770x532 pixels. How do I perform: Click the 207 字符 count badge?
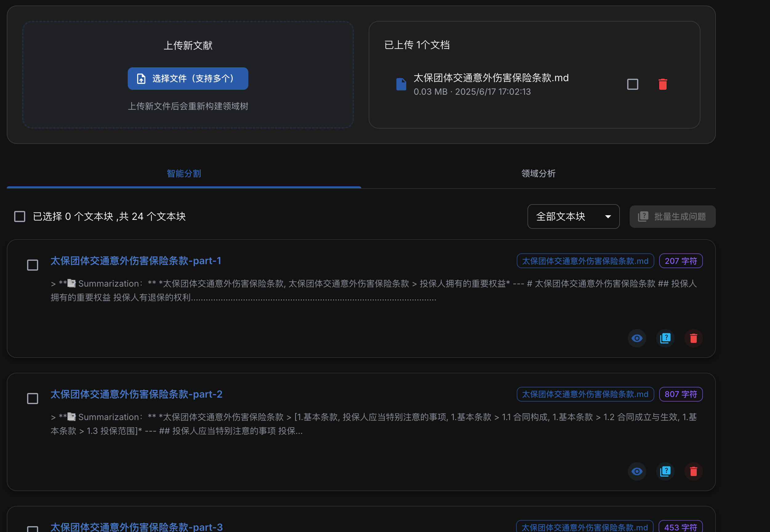pos(680,261)
